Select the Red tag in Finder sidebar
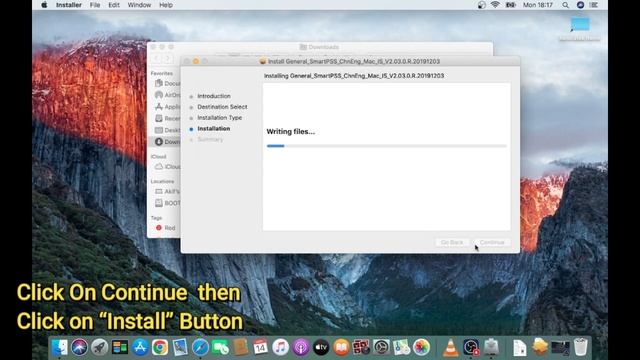 [x=165, y=228]
